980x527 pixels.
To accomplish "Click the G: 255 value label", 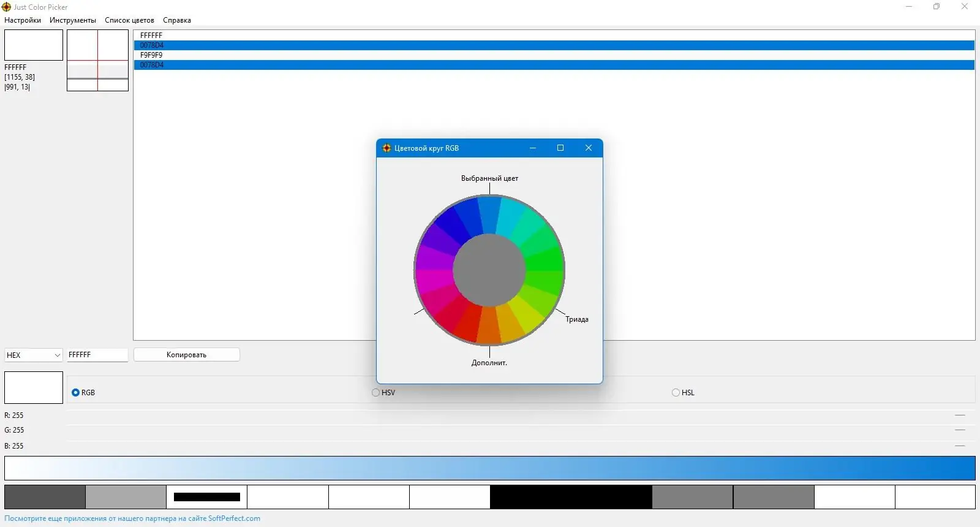I will pyautogui.click(x=14, y=430).
